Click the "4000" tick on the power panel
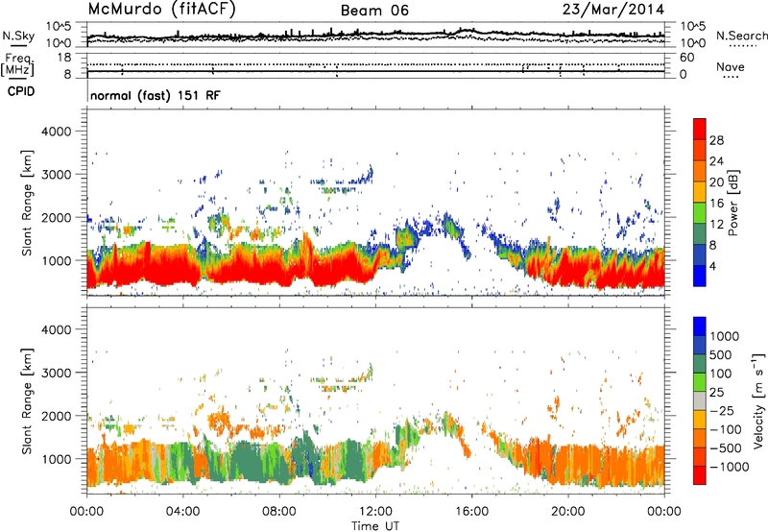Screen dimensions: 768x532 tap(56, 132)
